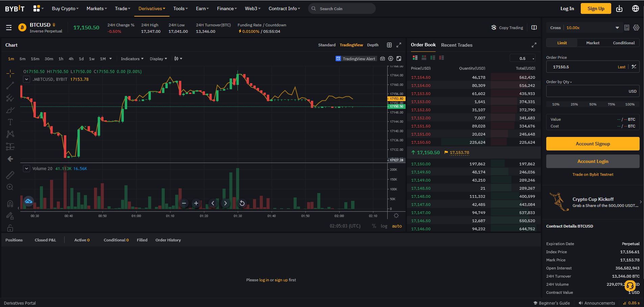Open Trade on Bybit Testnet link
The image size is (644, 307).
click(x=593, y=174)
